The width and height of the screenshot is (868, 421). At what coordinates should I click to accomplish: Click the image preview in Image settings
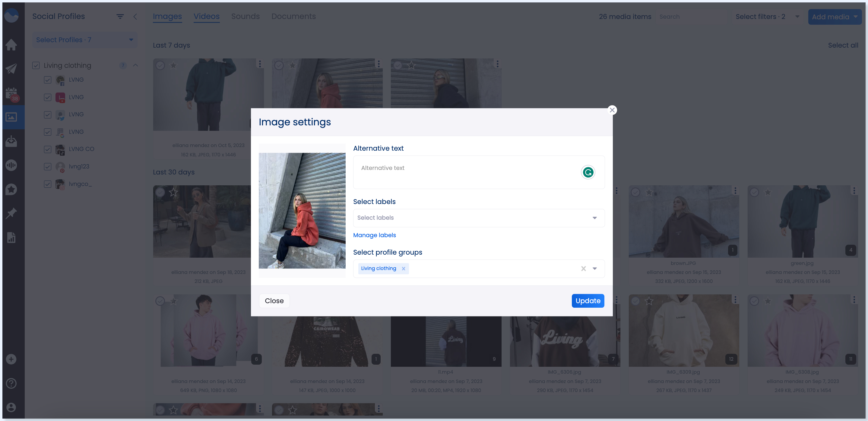click(x=302, y=210)
